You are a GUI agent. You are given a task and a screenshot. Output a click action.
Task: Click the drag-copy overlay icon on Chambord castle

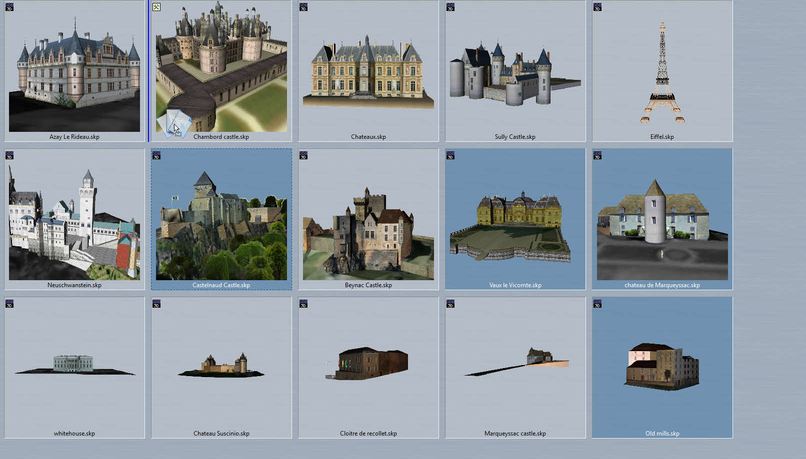point(174,123)
